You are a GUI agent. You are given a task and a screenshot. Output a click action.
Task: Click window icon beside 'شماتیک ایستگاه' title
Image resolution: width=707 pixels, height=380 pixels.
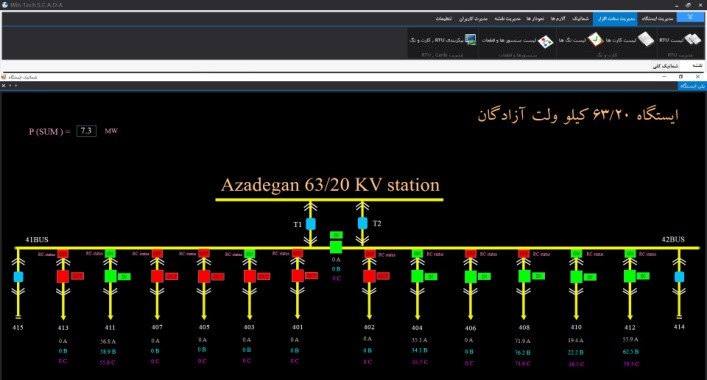coord(4,77)
